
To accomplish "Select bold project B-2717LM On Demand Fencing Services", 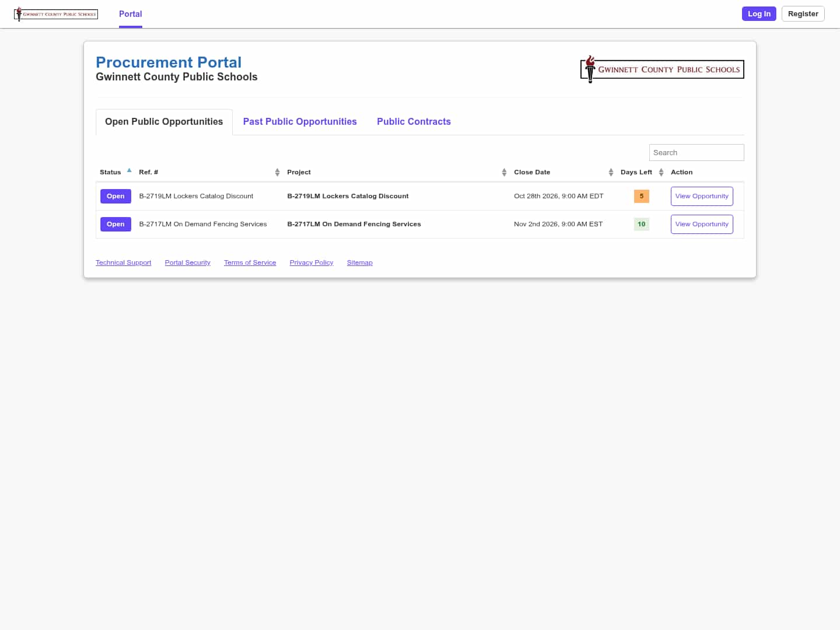I will 354,225.
